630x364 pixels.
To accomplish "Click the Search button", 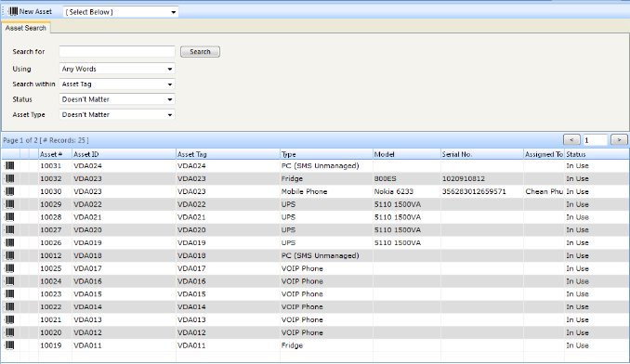I will pos(200,52).
